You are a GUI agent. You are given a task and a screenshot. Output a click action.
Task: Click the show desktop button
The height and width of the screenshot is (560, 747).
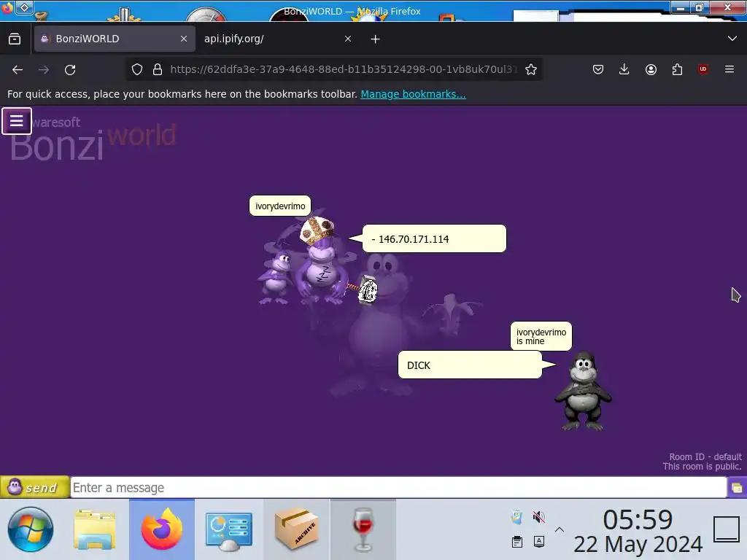click(727, 529)
